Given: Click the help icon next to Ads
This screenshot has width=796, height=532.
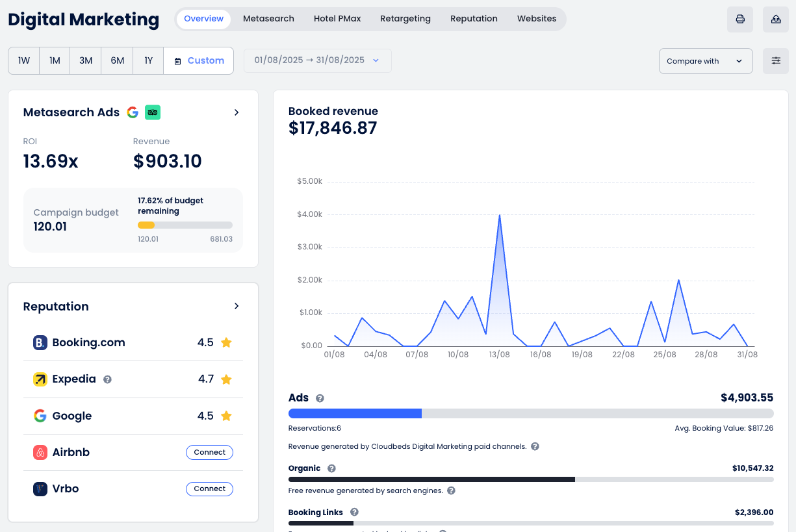Looking at the screenshot, I should pos(320,398).
